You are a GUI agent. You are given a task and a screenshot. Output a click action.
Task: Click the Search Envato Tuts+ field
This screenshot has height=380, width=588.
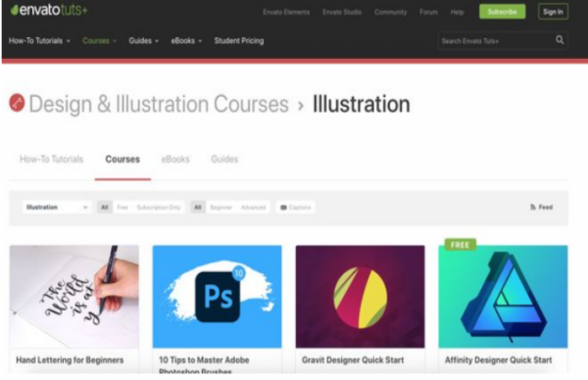tap(496, 41)
